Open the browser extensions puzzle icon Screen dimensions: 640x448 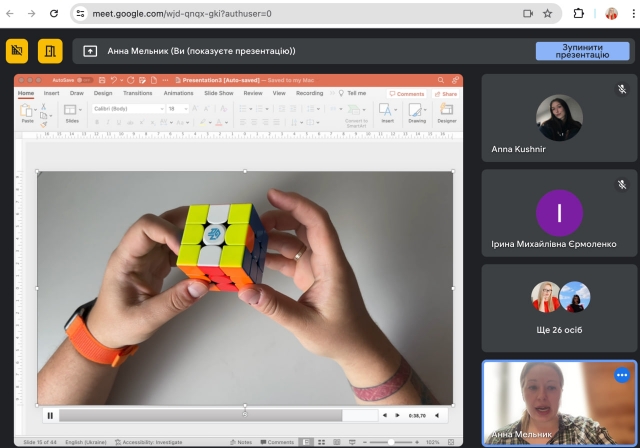579,14
